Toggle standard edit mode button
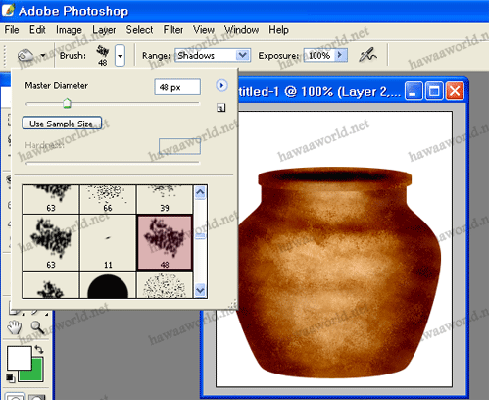 point(15,397)
